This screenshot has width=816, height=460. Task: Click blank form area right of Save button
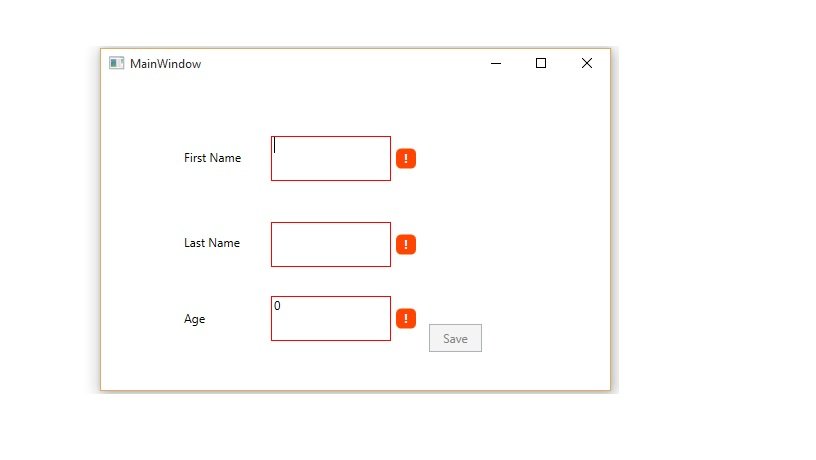click(x=545, y=338)
